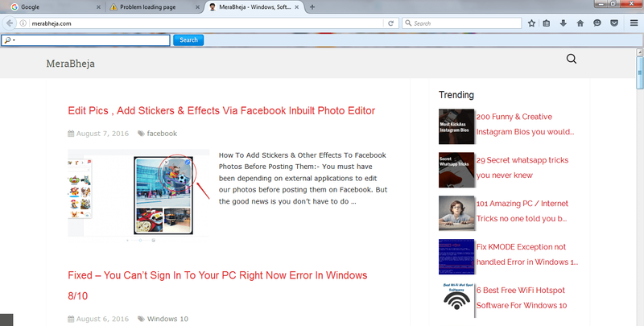This screenshot has width=644, height=326.
Task: Switch to the Google tab
Action: (53, 7)
